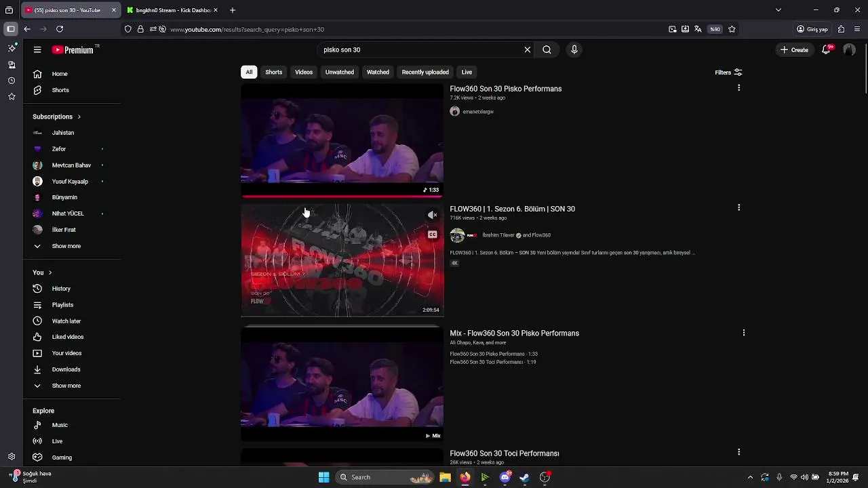Open Home in sidebar
The image size is (868, 488).
coord(60,74)
